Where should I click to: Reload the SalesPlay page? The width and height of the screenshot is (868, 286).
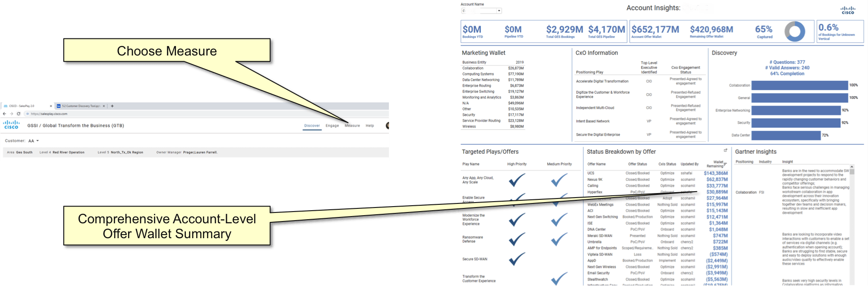pos(18,114)
